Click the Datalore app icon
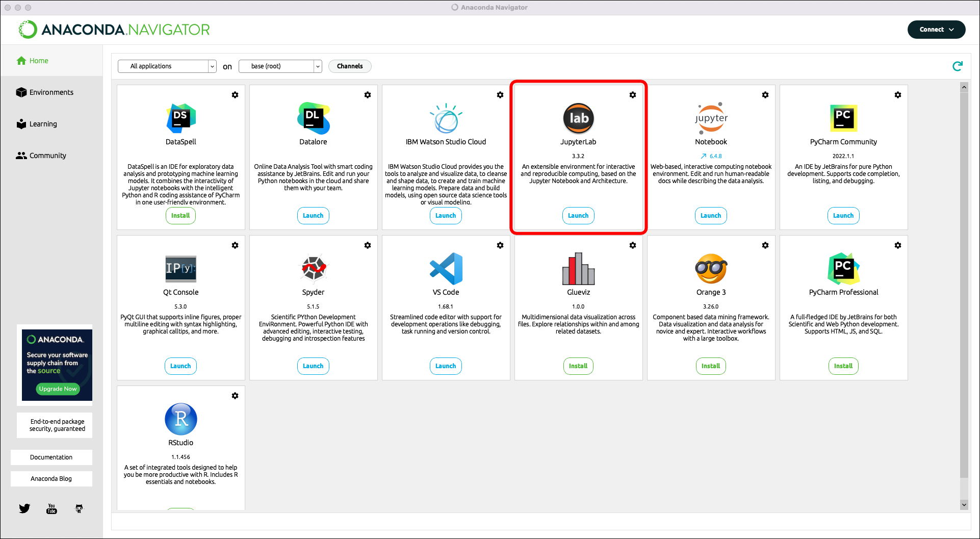980x539 pixels. tap(314, 118)
